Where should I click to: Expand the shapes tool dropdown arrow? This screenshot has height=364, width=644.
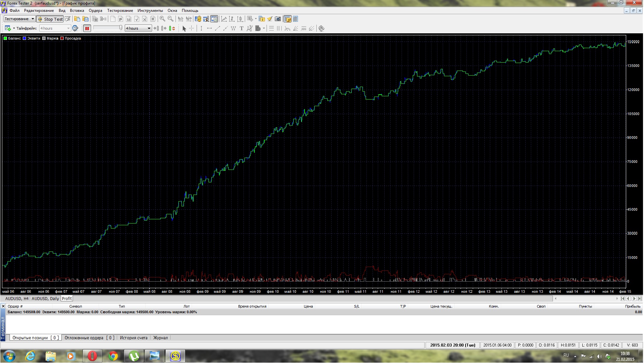[264, 28]
